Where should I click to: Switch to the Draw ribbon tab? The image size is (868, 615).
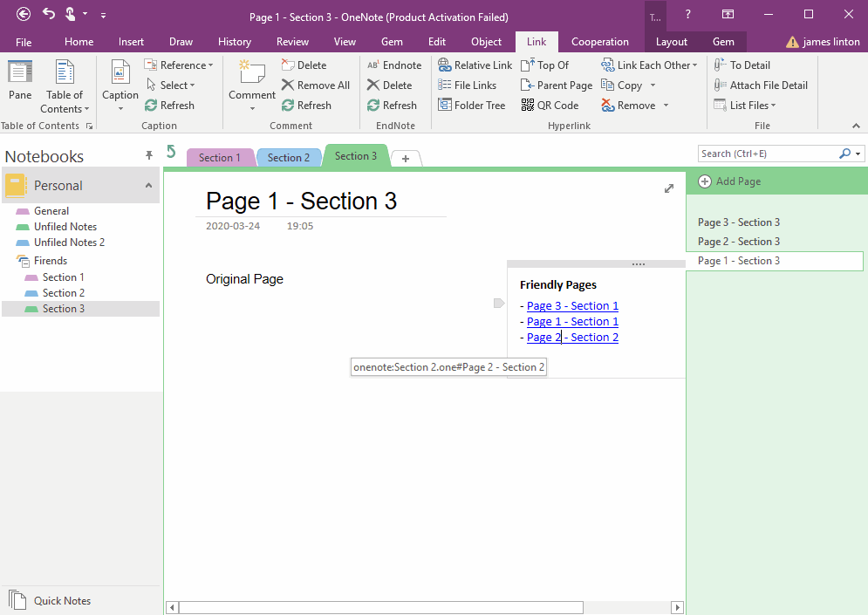[x=181, y=42]
